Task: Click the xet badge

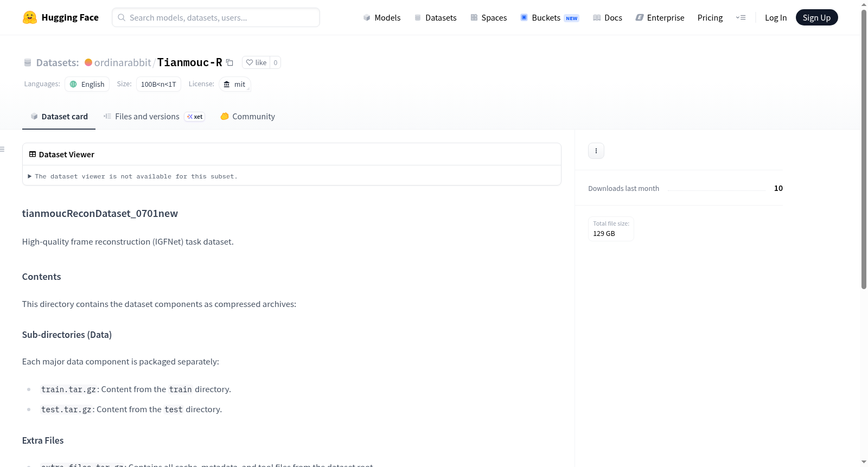Action: click(195, 117)
